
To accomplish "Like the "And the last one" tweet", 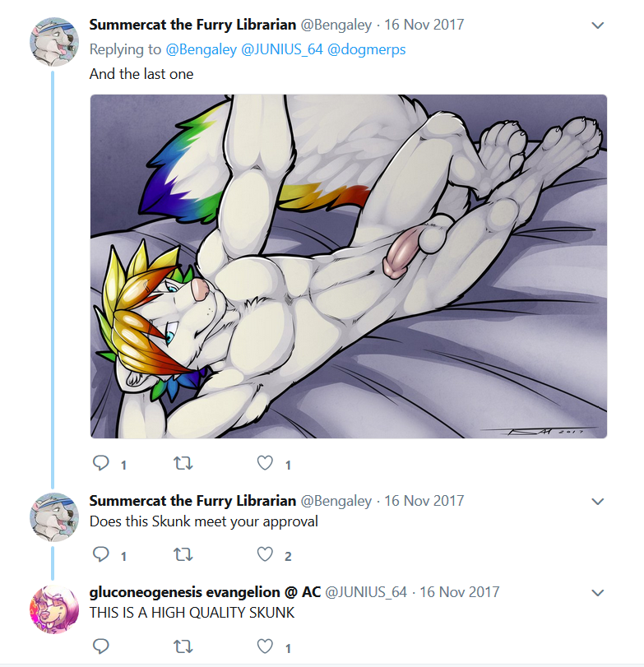I will coord(265,463).
